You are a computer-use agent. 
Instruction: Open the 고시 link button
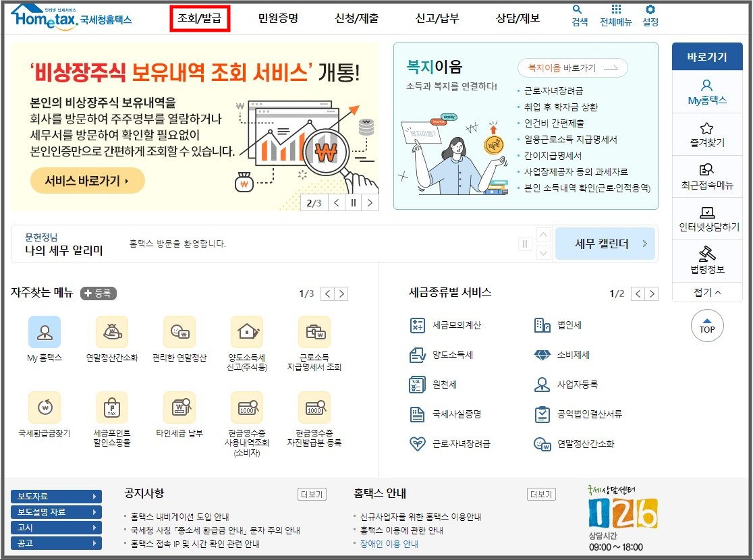point(56,528)
